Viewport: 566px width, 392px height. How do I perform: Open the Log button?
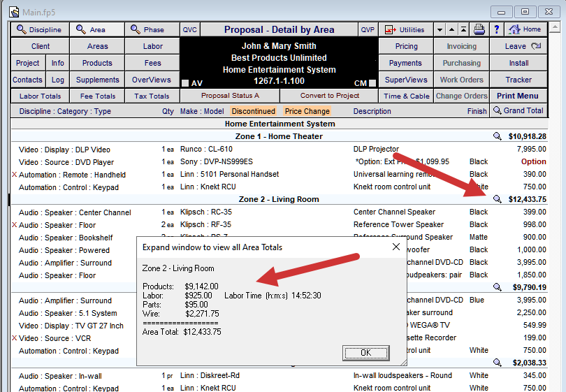coord(58,80)
